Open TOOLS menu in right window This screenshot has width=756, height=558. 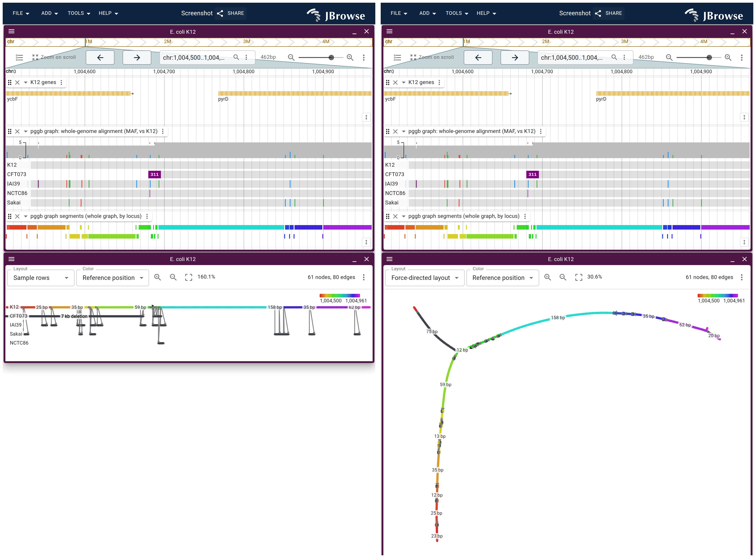pyautogui.click(x=457, y=13)
